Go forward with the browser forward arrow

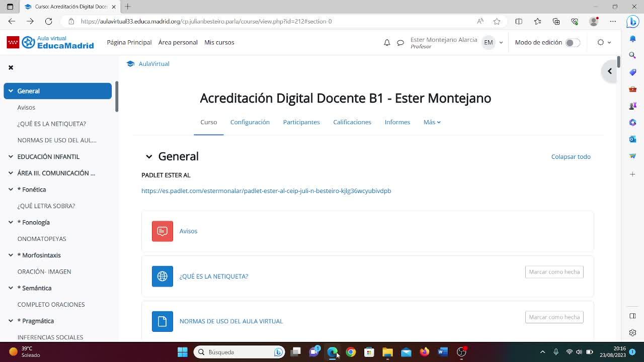click(x=30, y=21)
